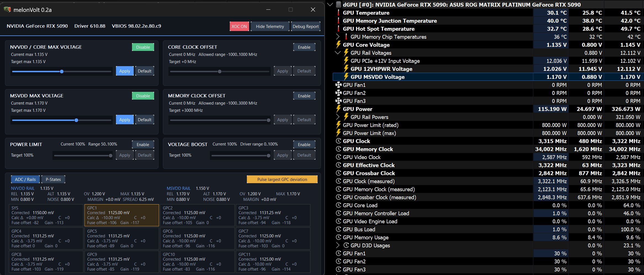Click clock icon beside GPU Memory Clock
The image size is (644, 275).
coord(338,149)
